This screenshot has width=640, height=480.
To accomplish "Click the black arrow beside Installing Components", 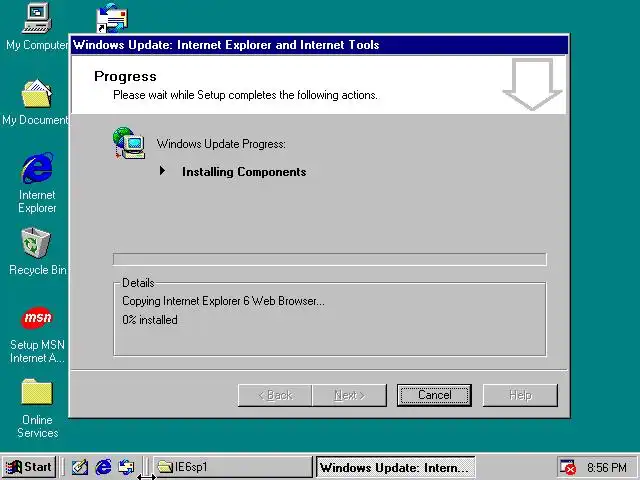I will (162, 171).
